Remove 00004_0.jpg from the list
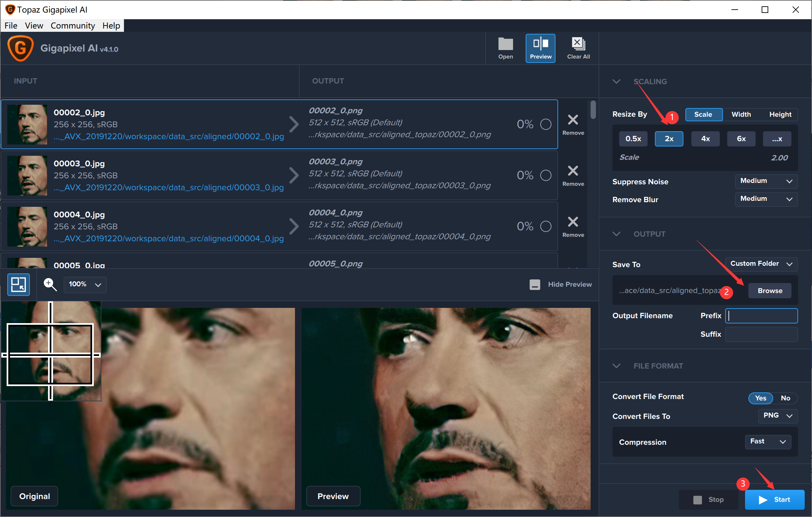Viewport: 812px width, 517px height. (573, 226)
